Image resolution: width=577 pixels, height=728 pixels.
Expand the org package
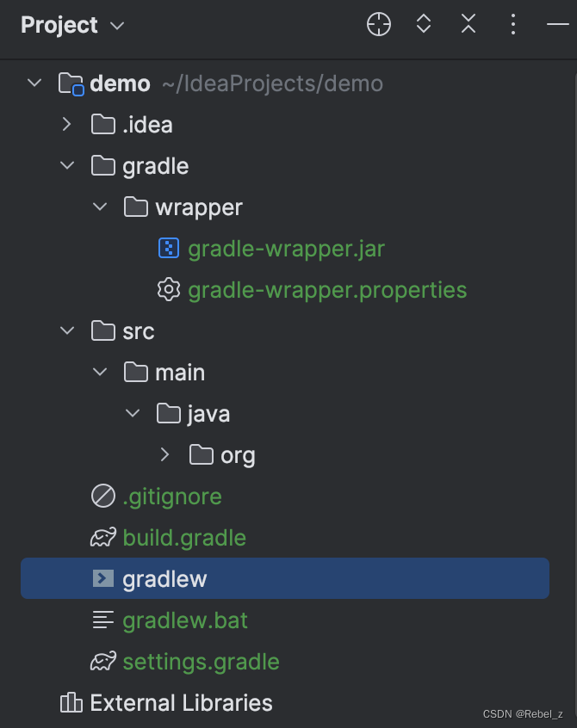pyautogui.click(x=164, y=454)
